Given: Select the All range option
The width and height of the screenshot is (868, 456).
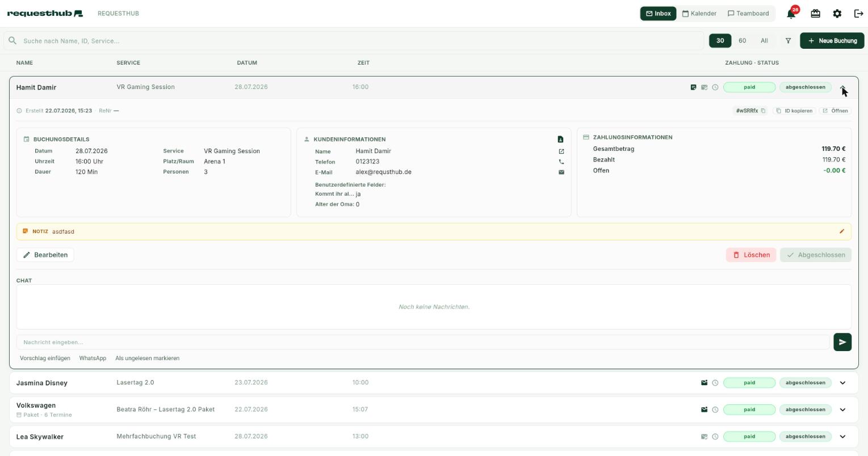Looking at the screenshot, I should point(764,41).
